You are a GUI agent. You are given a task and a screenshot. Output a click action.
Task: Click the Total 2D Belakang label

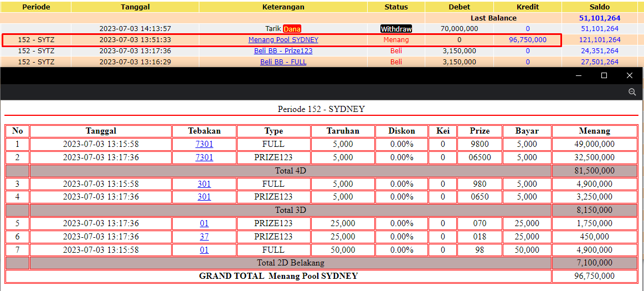(x=290, y=263)
